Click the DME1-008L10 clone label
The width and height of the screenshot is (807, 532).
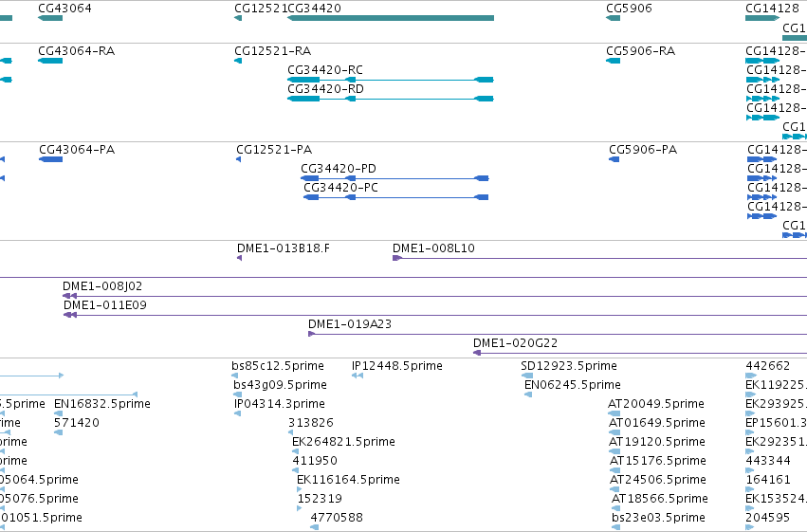click(434, 248)
